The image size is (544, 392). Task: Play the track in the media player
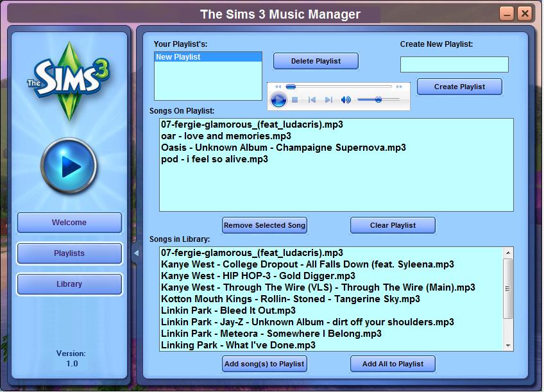(278, 100)
